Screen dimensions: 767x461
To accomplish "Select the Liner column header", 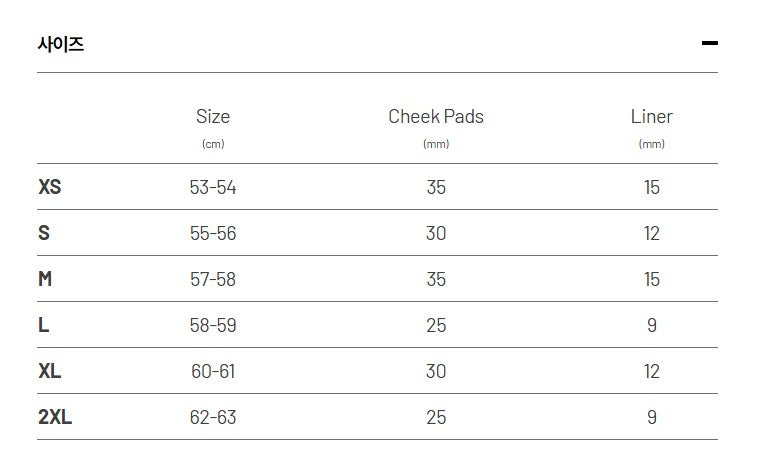I will coord(651,117).
